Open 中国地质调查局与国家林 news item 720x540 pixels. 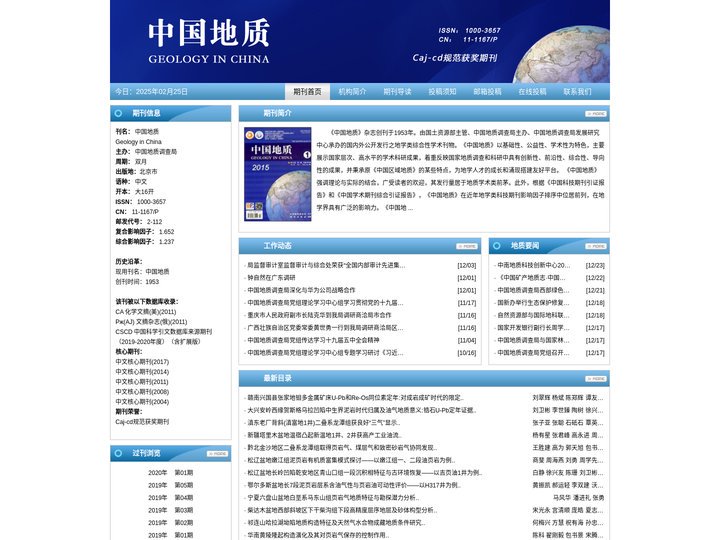tap(533, 340)
